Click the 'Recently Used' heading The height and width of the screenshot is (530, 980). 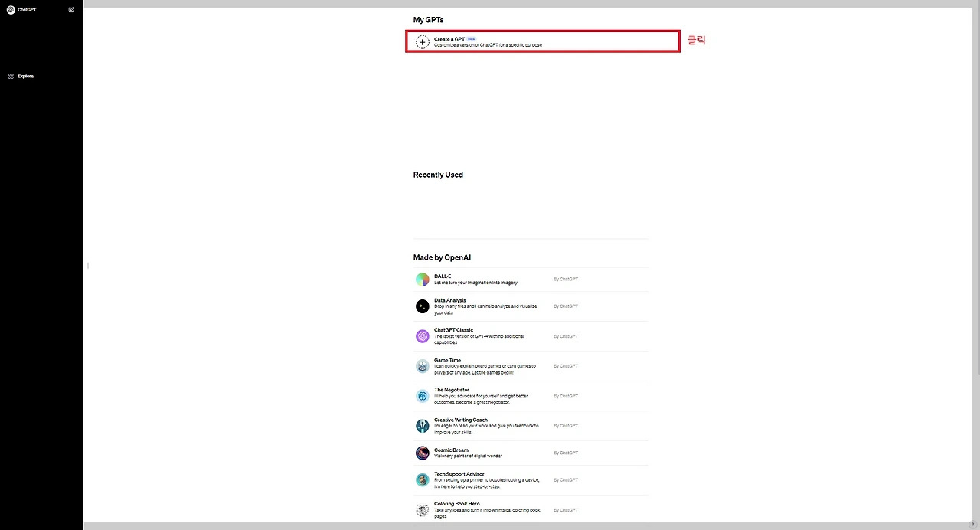[438, 175]
